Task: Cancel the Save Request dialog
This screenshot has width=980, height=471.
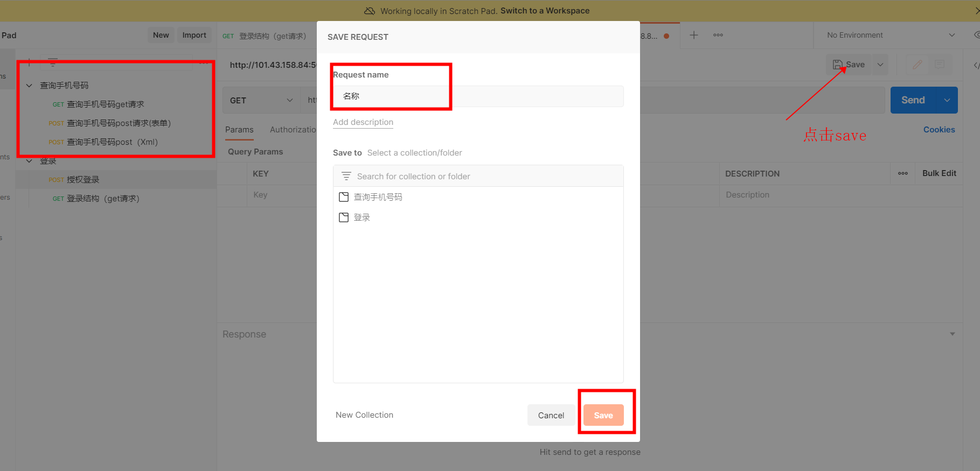Action: coord(551,415)
